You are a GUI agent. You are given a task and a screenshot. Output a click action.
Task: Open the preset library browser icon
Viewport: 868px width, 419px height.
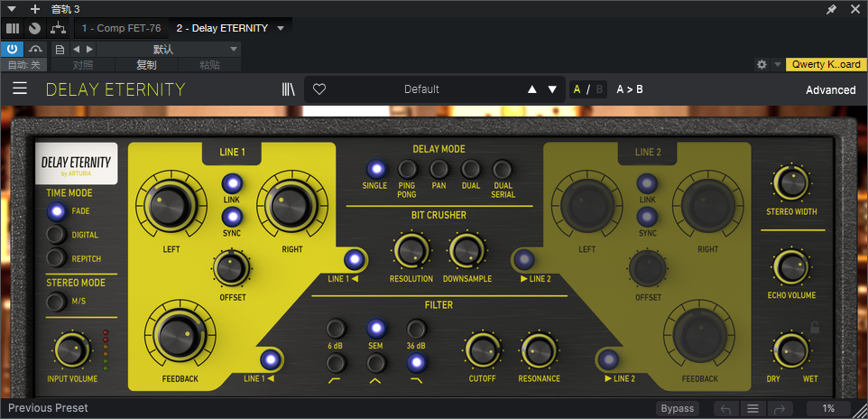pos(289,89)
